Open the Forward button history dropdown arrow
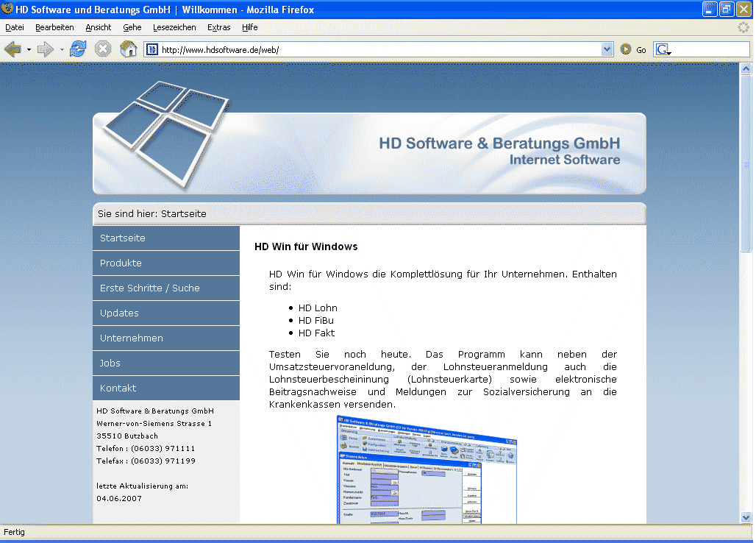The height and width of the screenshot is (543, 756). (x=62, y=50)
